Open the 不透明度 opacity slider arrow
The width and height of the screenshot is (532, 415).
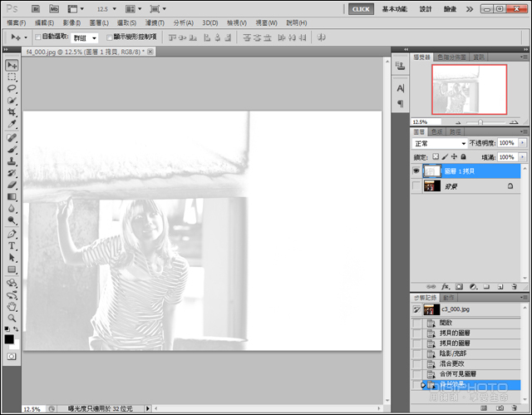pyautogui.click(x=523, y=143)
